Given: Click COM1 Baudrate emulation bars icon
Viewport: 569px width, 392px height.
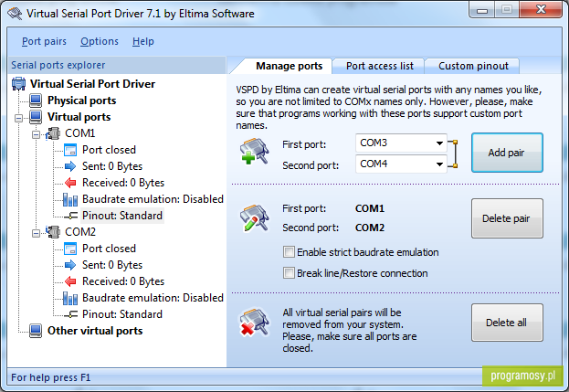Looking at the screenshot, I should point(70,199).
